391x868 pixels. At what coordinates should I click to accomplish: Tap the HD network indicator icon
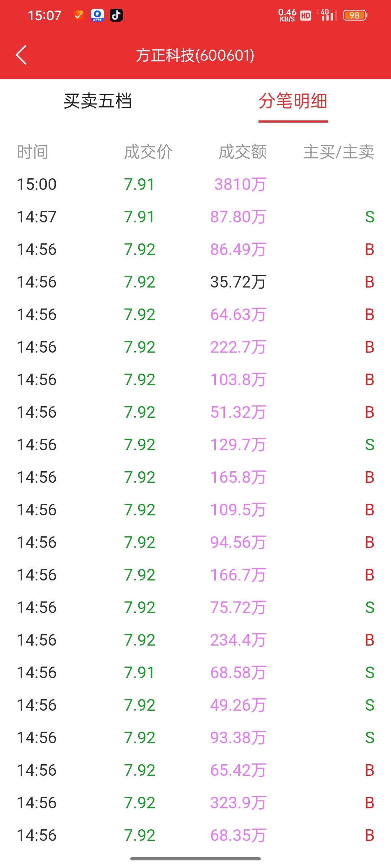coord(306,16)
